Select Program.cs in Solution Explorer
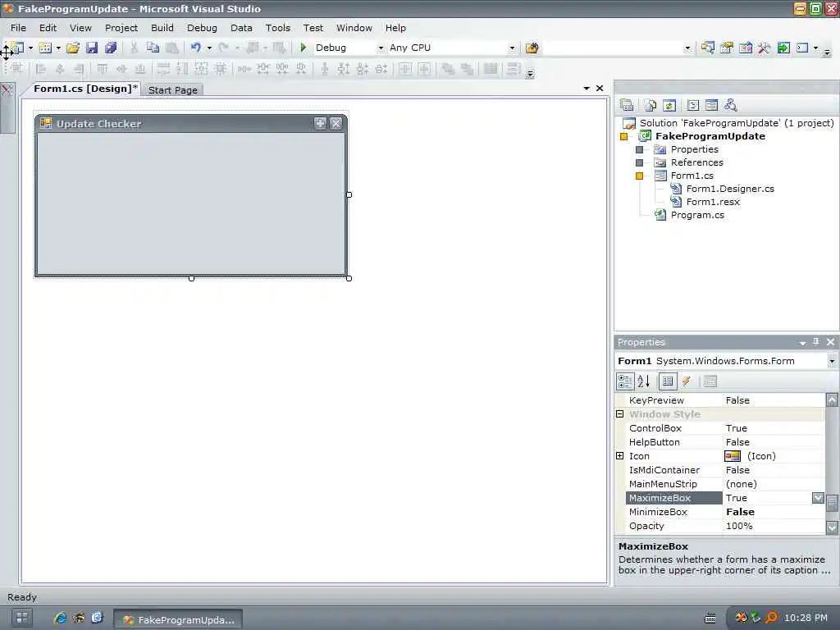This screenshot has width=840, height=630. pos(697,216)
